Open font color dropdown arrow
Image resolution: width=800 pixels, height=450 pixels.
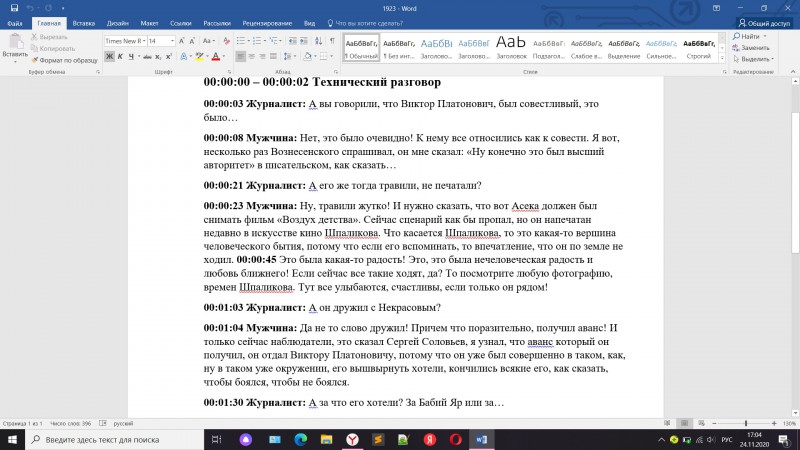223,56
